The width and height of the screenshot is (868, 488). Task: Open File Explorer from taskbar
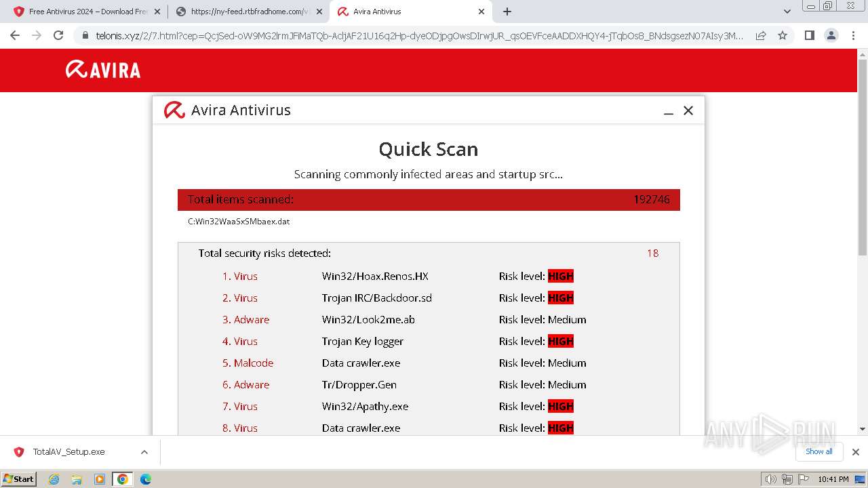[77, 479]
